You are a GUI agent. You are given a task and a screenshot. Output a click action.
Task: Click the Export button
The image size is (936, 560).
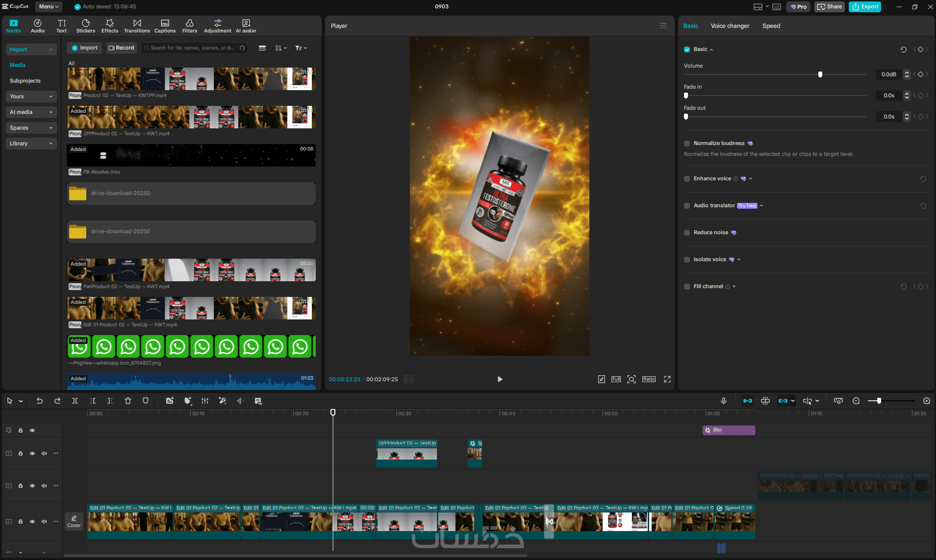865,6
